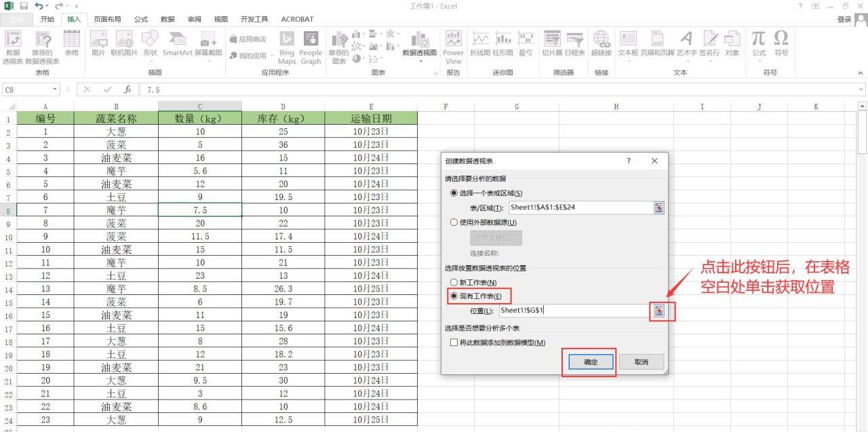
Task: Switch to the 页面布局 tab
Action: [108, 19]
